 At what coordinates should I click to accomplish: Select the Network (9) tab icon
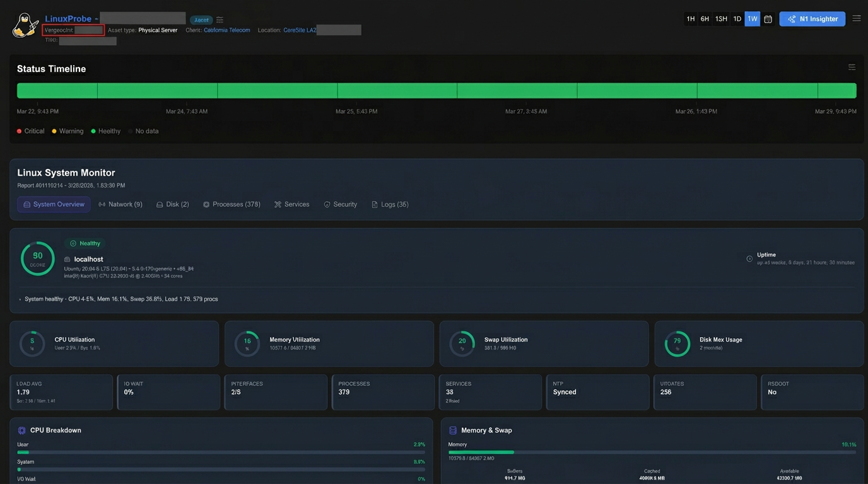[102, 204]
